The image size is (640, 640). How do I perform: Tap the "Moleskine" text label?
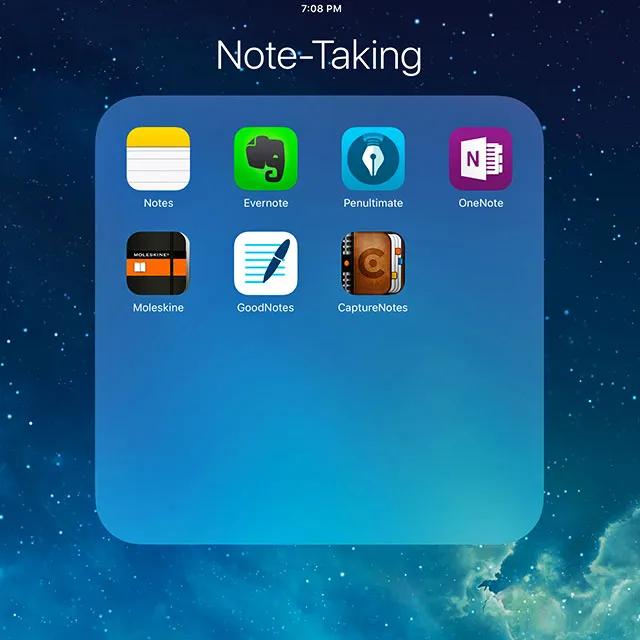point(158,308)
